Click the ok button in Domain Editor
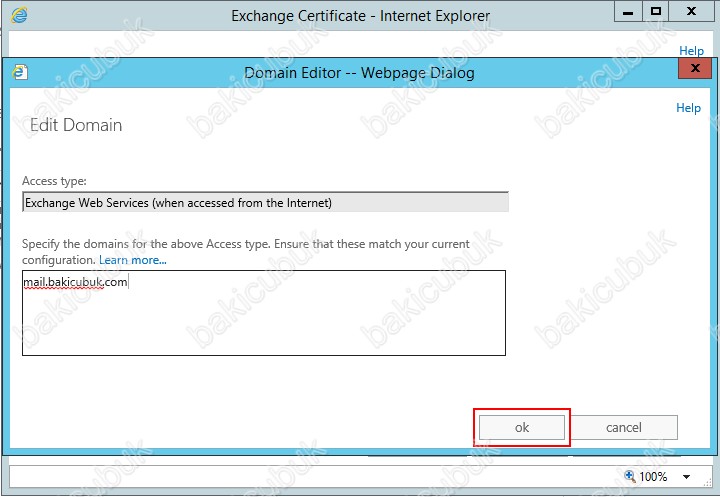Viewport: 720px width, 497px height. pyautogui.click(x=522, y=428)
